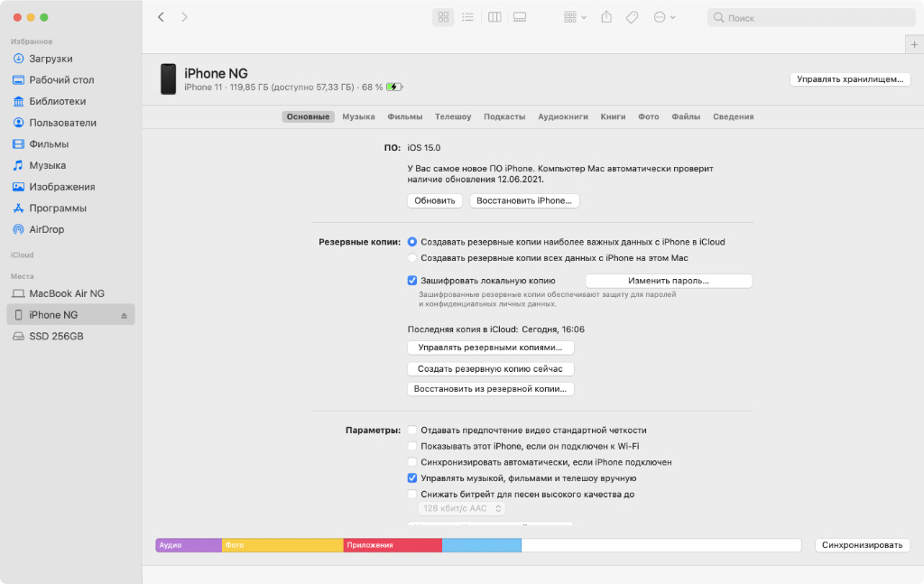
Task: Switch to the Сведения tab
Action: click(x=733, y=116)
